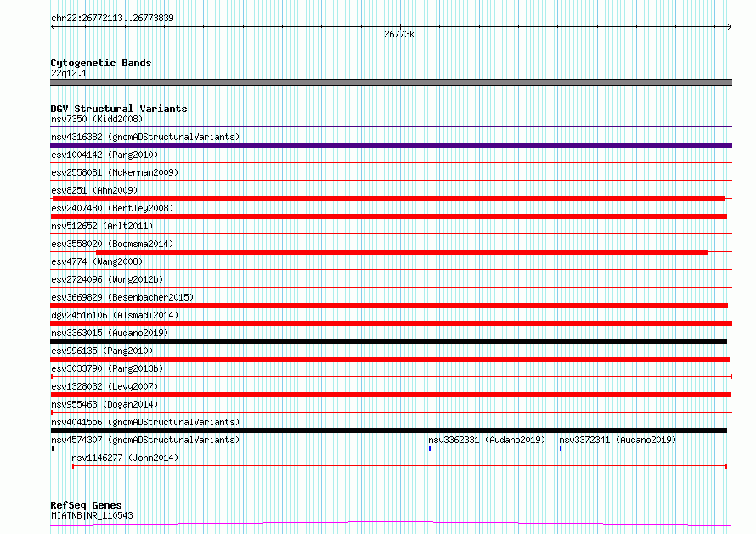Screen dimensions: 756x534
Task: Select variant esv3033790 (Pang2013b)
Action: click(x=107, y=368)
